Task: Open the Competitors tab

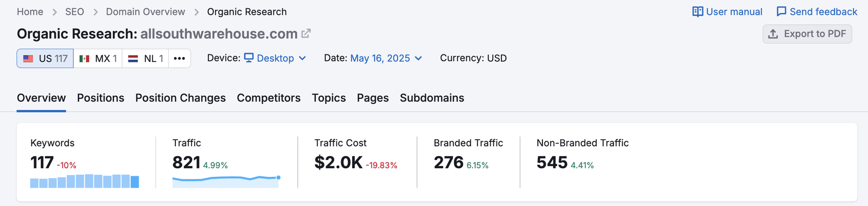Action: coord(269,98)
